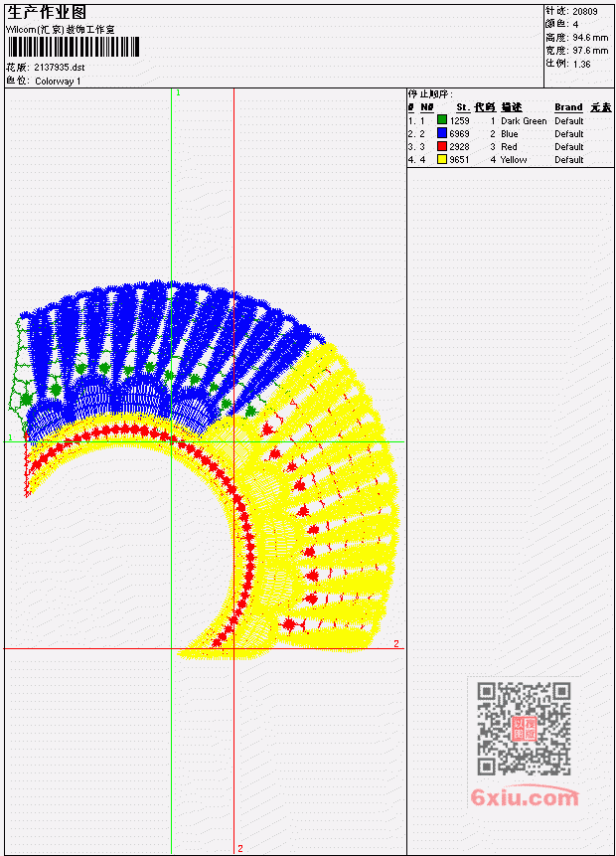Image resolution: width=616 pixels, height=856 pixels.
Task: Click the file name '2137935.dst'
Action: [x=59, y=68]
